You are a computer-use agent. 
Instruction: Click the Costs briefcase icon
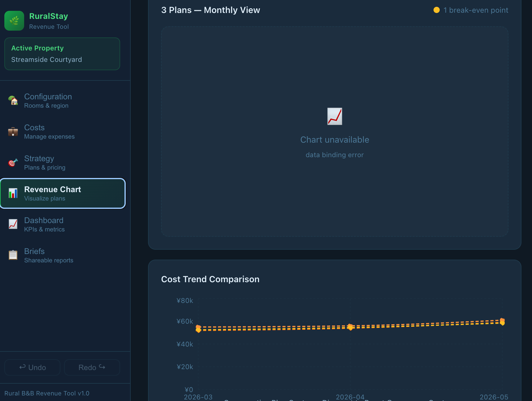tap(13, 132)
